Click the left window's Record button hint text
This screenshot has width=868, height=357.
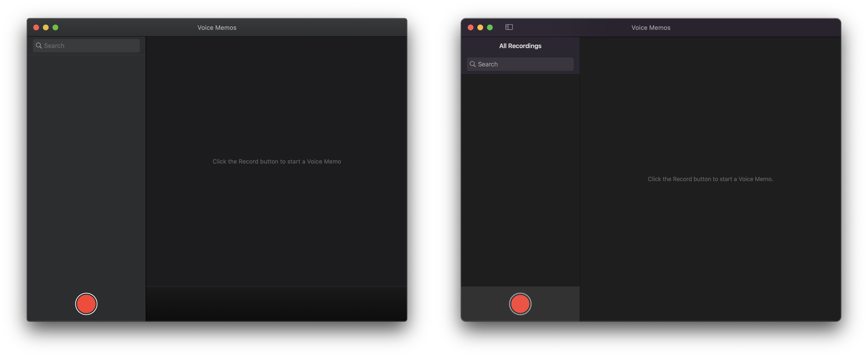(x=277, y=161)
